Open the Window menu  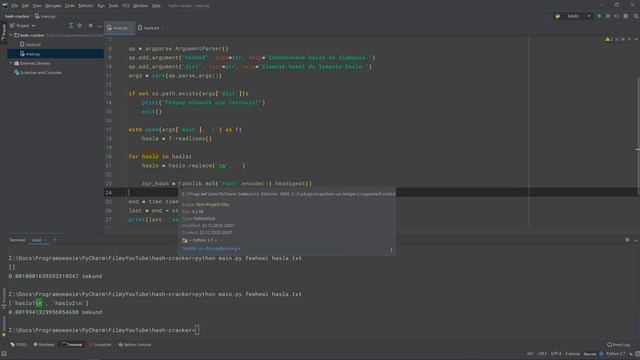pos(140,6)
